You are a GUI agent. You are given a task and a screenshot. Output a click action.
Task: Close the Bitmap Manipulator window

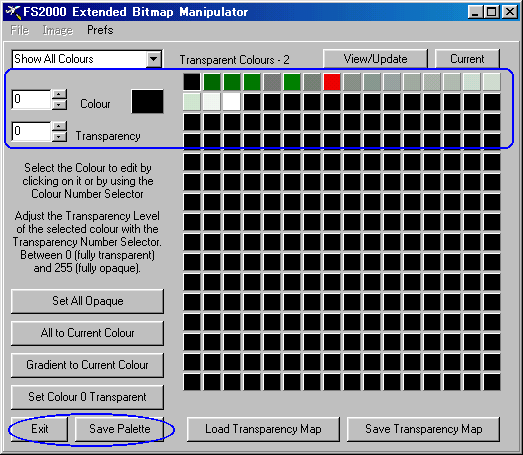tap(510, 12)
